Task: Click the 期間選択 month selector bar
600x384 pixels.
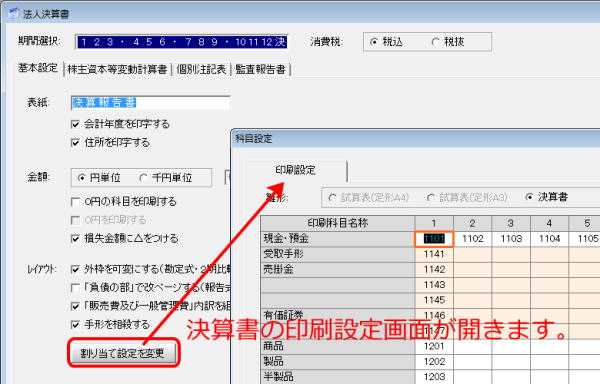Action: click(182, 42)
